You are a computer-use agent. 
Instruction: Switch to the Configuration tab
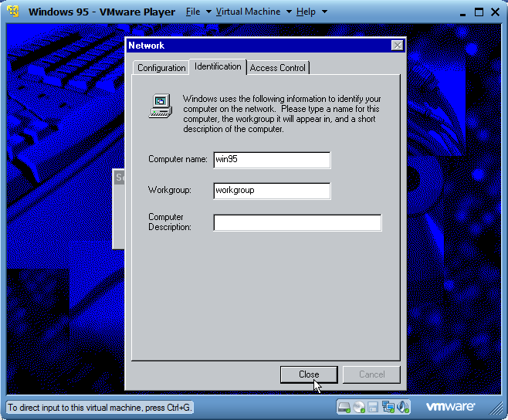tap(161, 68)
